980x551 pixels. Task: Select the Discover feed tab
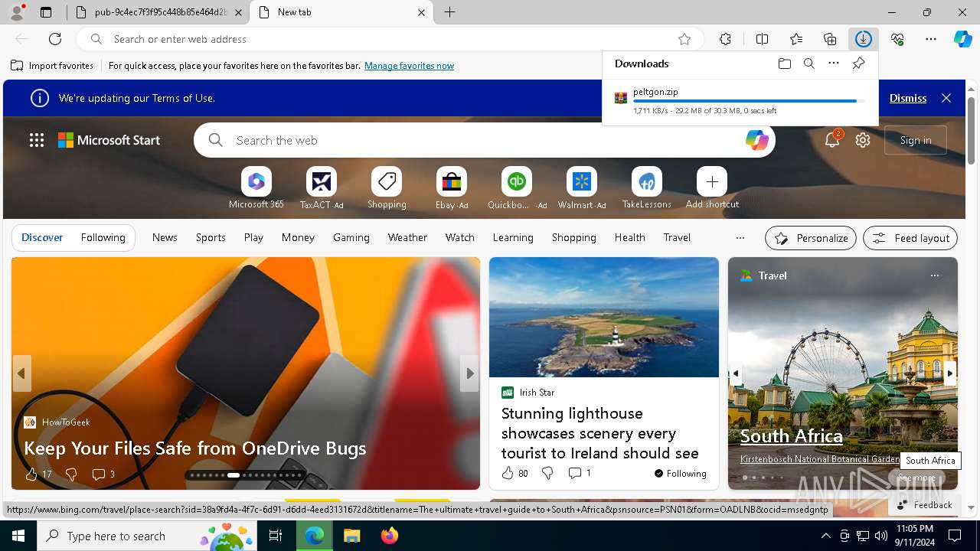tap(42, 238)
